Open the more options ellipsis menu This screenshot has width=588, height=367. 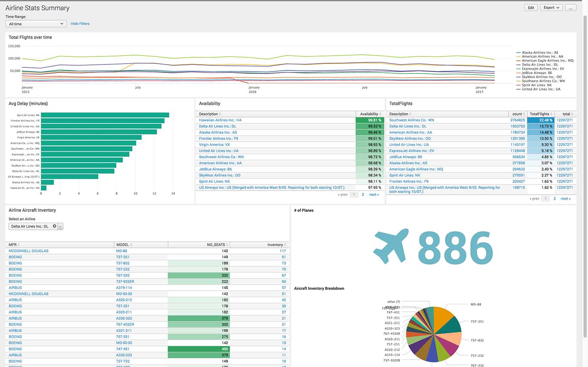[x=571, y=8]
